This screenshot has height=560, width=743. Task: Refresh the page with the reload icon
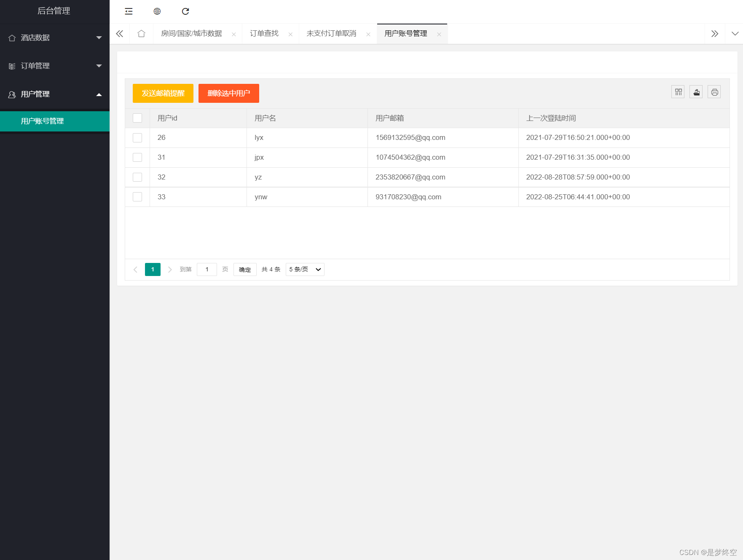click(185, 11)
